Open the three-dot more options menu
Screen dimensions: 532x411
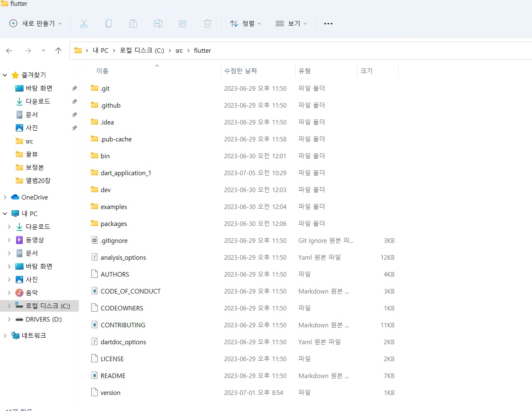tap(328, 23)
